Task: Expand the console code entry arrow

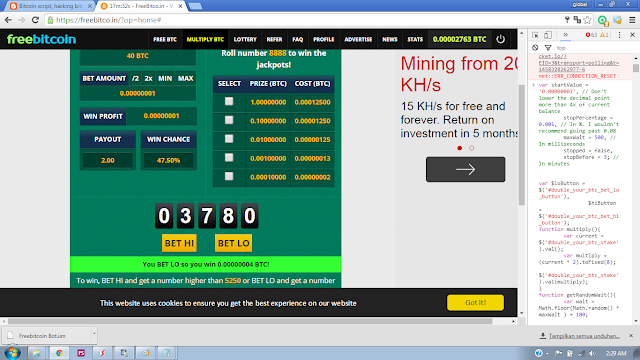Action: tap(533, 85)
